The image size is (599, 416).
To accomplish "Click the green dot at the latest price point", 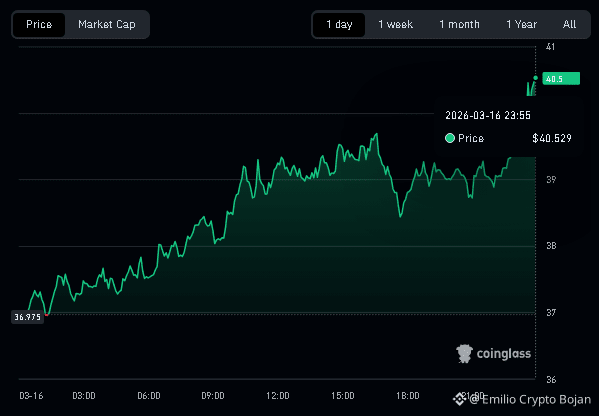I will click(535, 78).
